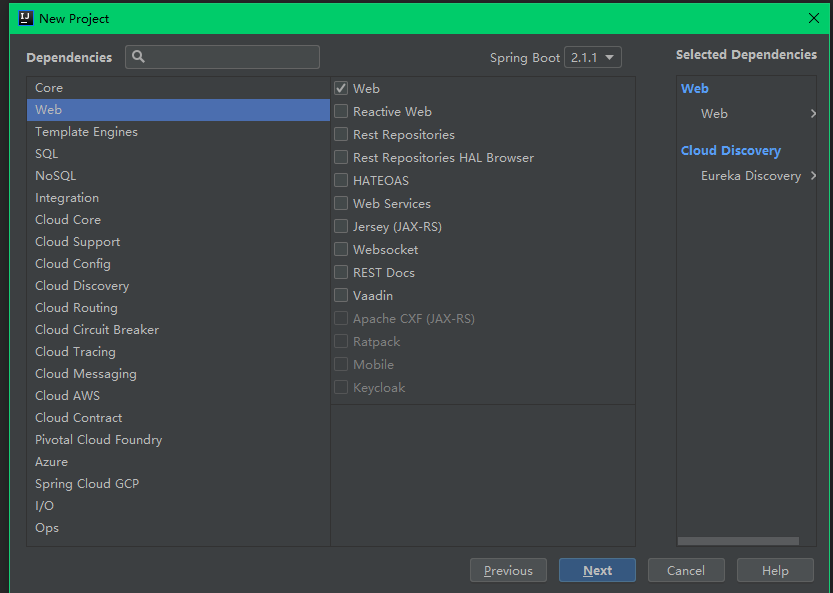Open the NoSQL category
833x593 pixels.
pos(178,175)
